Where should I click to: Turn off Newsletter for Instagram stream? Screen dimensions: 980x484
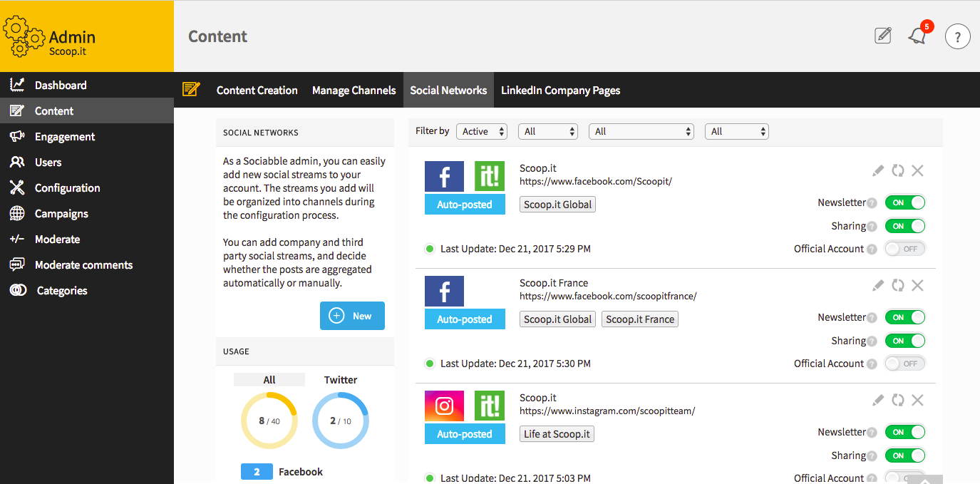[x=905, y=432]
